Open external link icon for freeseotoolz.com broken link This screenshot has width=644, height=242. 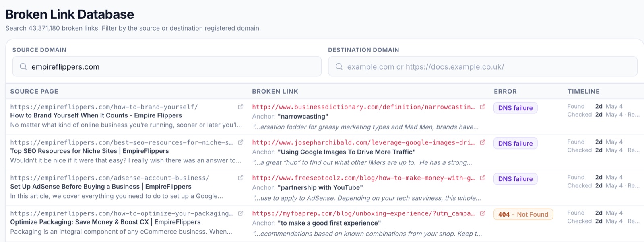coord(482,178)
